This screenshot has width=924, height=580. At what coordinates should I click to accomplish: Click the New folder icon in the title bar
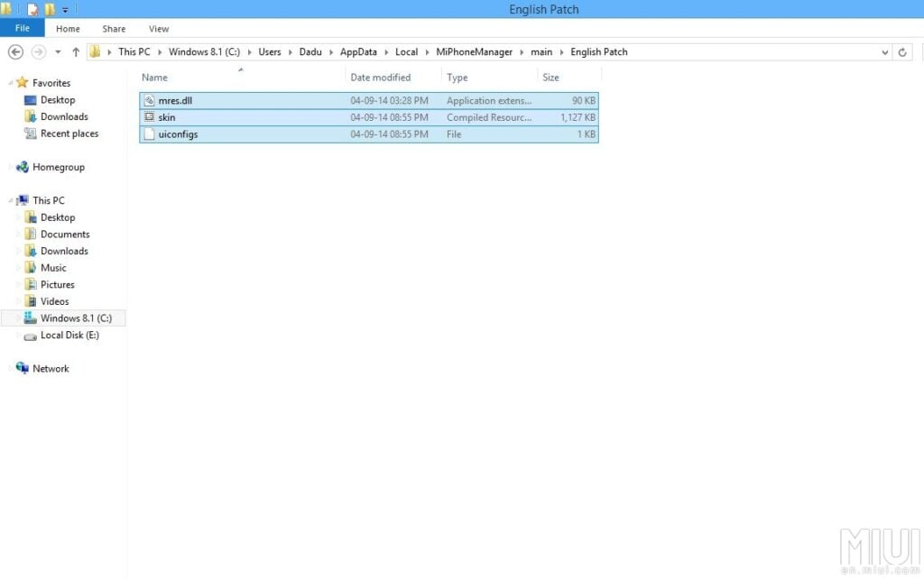51,9
